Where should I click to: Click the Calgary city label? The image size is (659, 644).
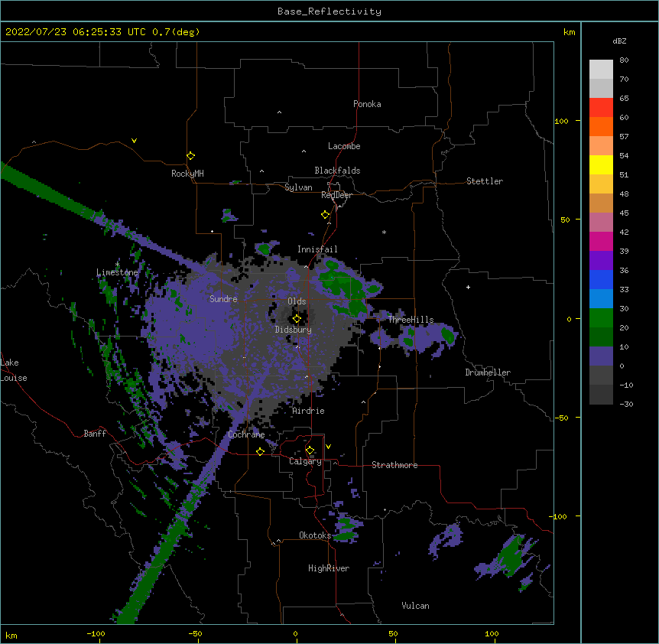(306, 461)
